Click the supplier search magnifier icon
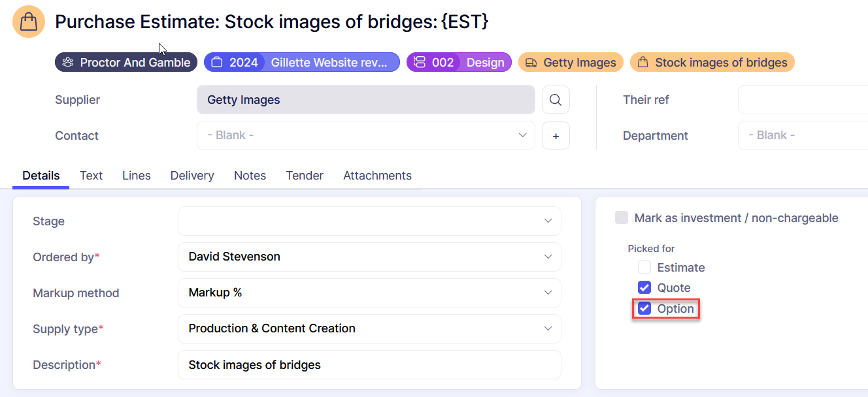 pos(556,100)
